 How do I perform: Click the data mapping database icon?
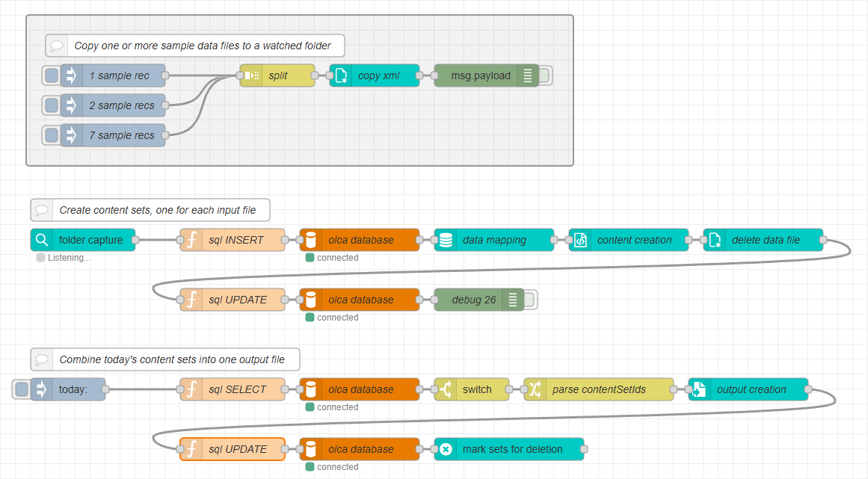click(446, 240)
